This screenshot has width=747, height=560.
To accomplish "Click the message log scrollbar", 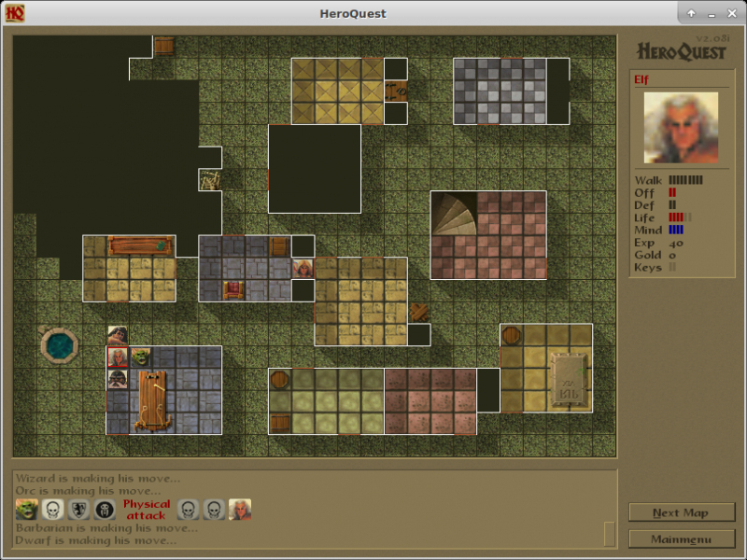I will [610, 533].
